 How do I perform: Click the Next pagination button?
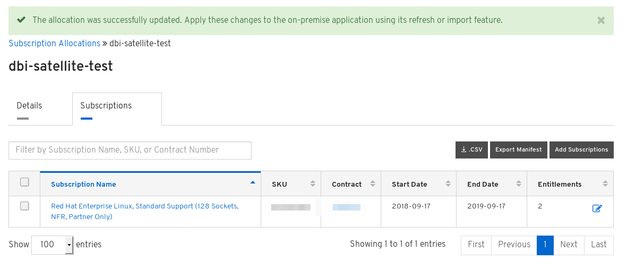[x=569, y=245]
